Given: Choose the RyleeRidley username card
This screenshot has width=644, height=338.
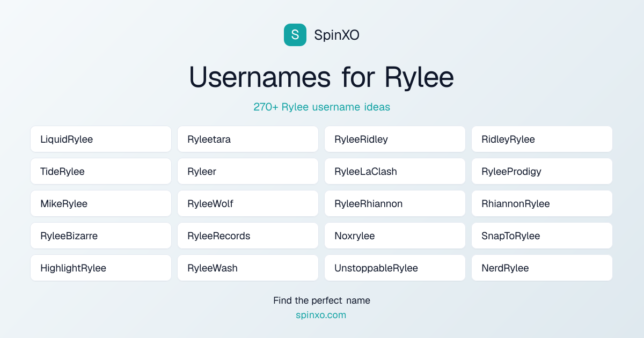Looking at the screenshot, I should point(395,139).
